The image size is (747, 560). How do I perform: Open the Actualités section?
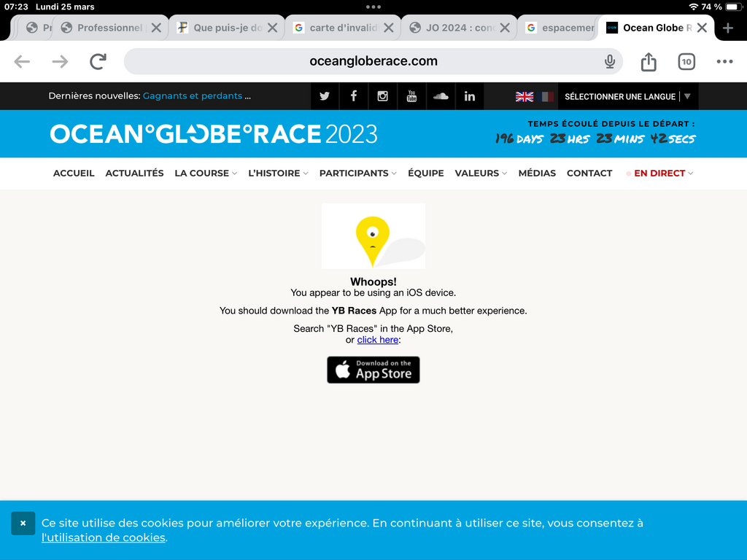point(134,174)
